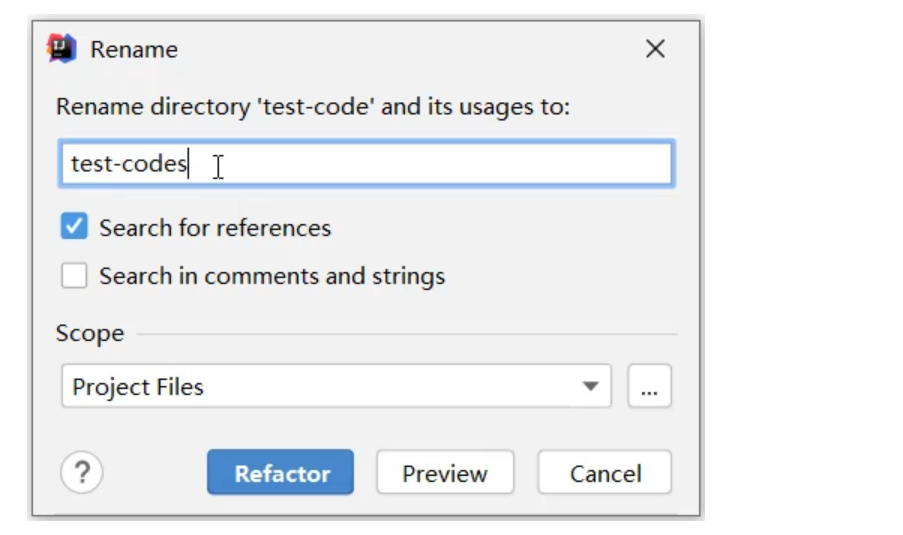Click the Scope section separator line

400,334
